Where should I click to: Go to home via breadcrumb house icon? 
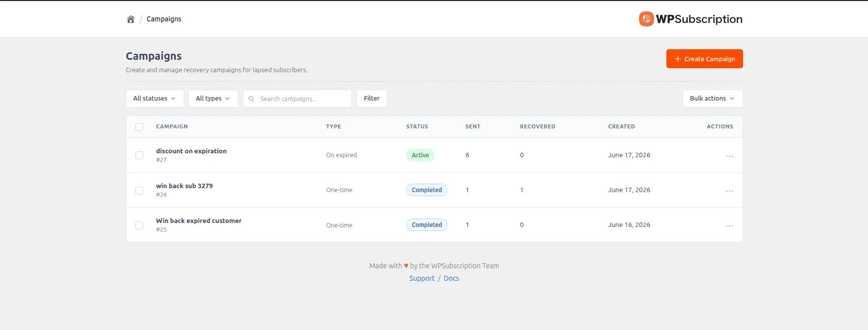pyautogui.click(x=130, y=19)
